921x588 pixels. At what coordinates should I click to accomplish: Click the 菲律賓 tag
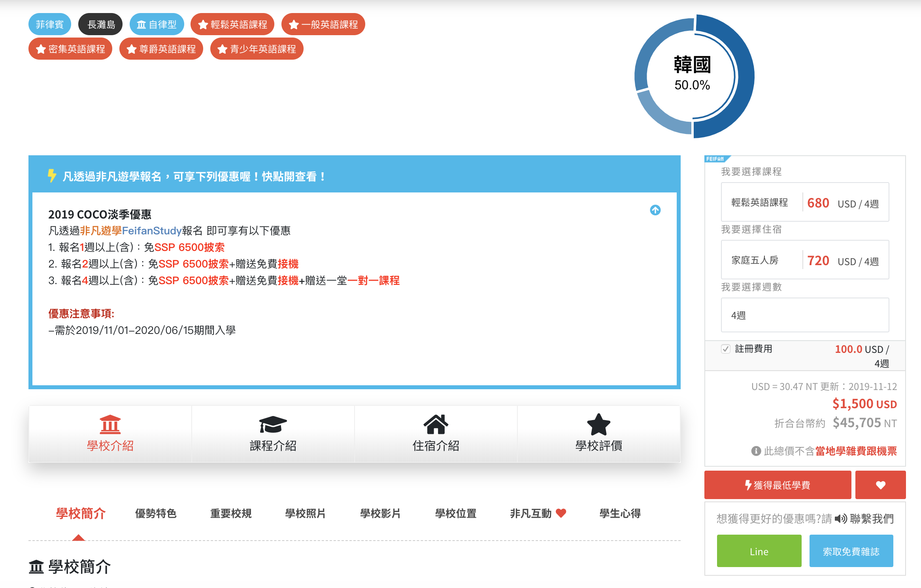pyautogui.click(x=49, y=24)
